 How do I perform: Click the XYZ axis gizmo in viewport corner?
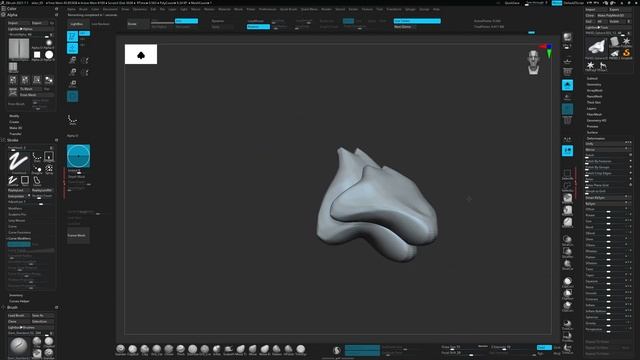tap(547, 50)
